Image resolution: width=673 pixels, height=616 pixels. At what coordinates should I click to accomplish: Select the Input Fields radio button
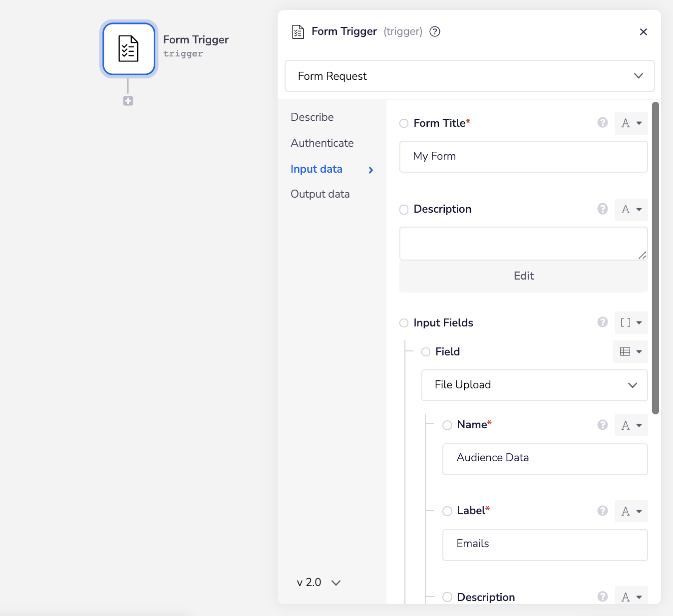pyautogui.click(x=404, y=323)
